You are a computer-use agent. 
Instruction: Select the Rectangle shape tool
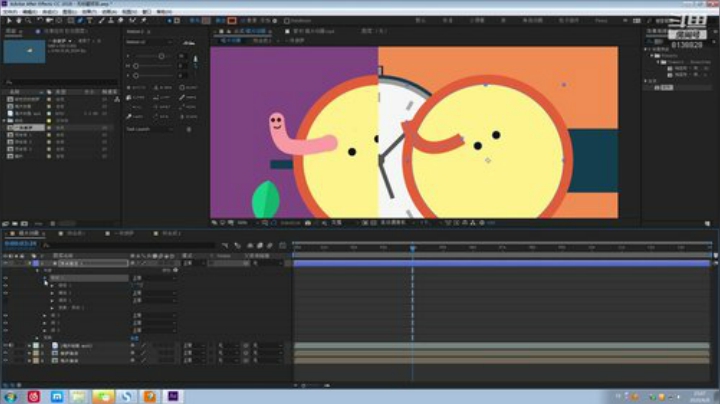pos(71,20)
